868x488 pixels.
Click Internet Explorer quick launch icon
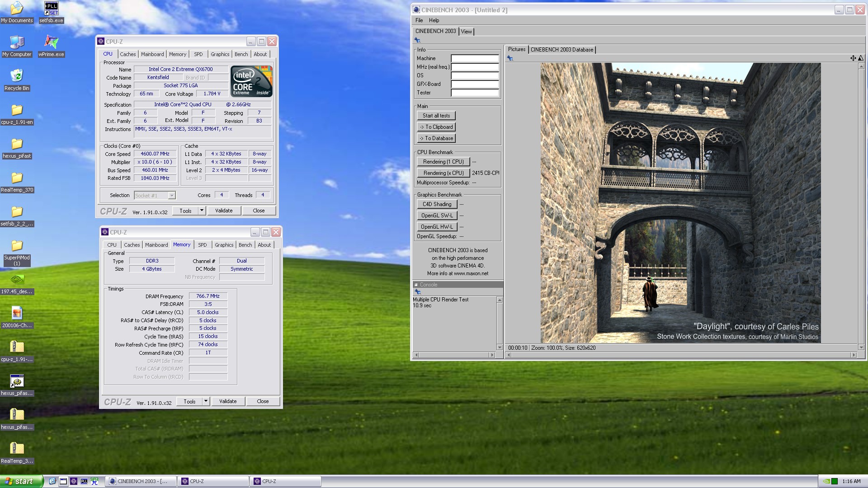52,481
